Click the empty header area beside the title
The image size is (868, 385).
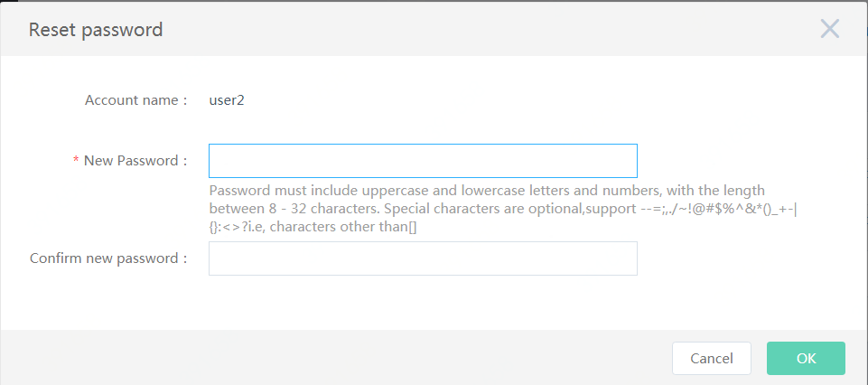click(487, 29)
